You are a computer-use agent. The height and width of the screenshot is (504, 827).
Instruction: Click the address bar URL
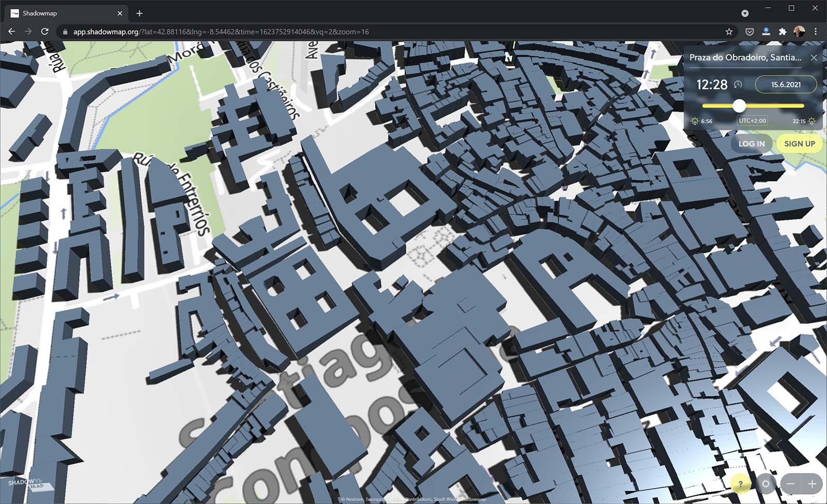click(x=221, y=31)
